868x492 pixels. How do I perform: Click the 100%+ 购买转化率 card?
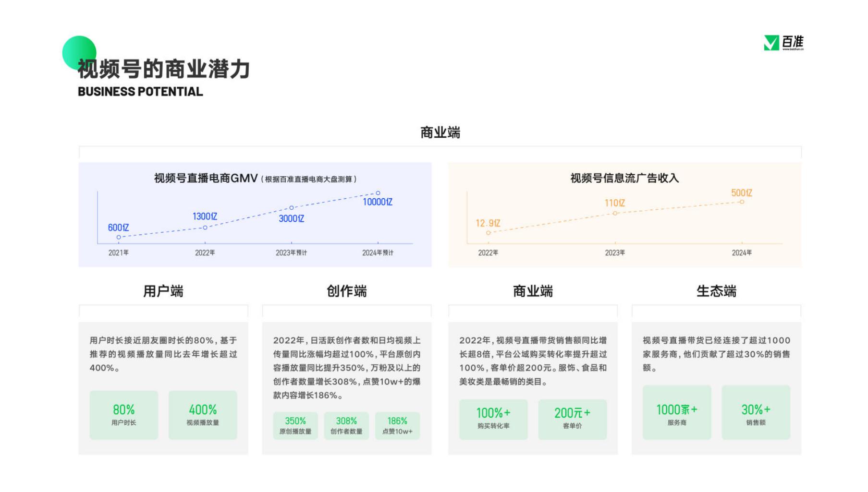(493, 420)
